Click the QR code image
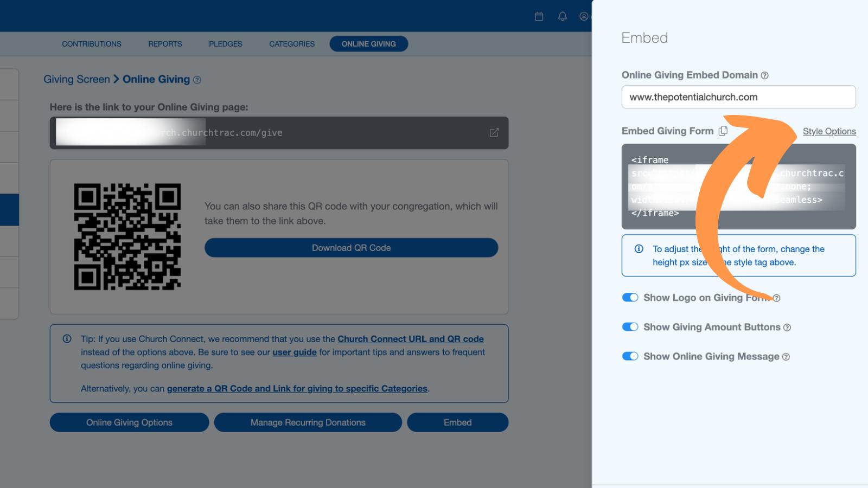Image resolution: width=868 pixels, height=488 pixels. tap(127, 236)
